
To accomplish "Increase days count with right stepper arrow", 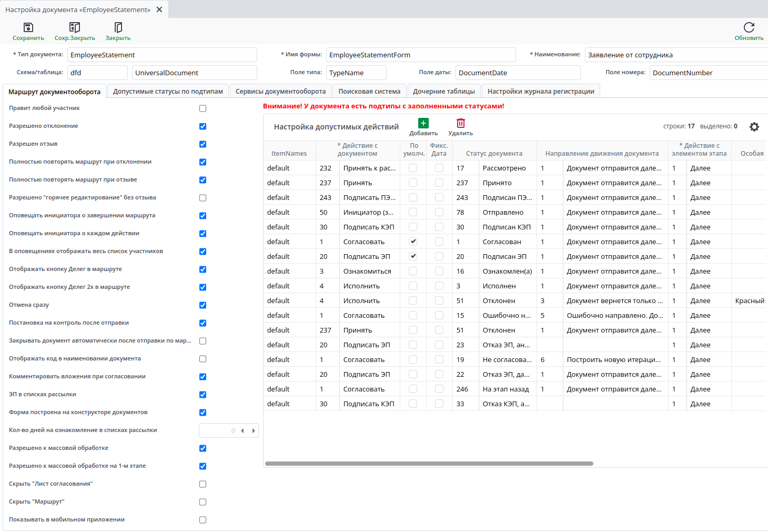I will (x=254, y=430).
